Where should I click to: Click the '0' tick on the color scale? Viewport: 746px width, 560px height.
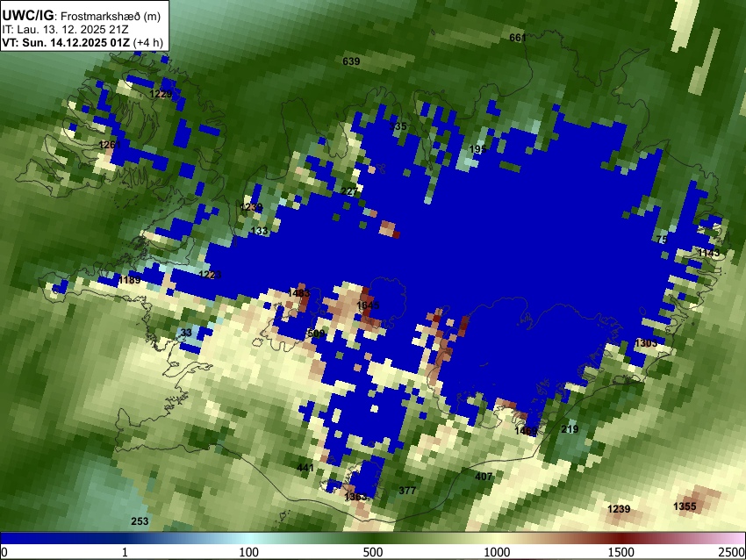(x=4, y=552)
